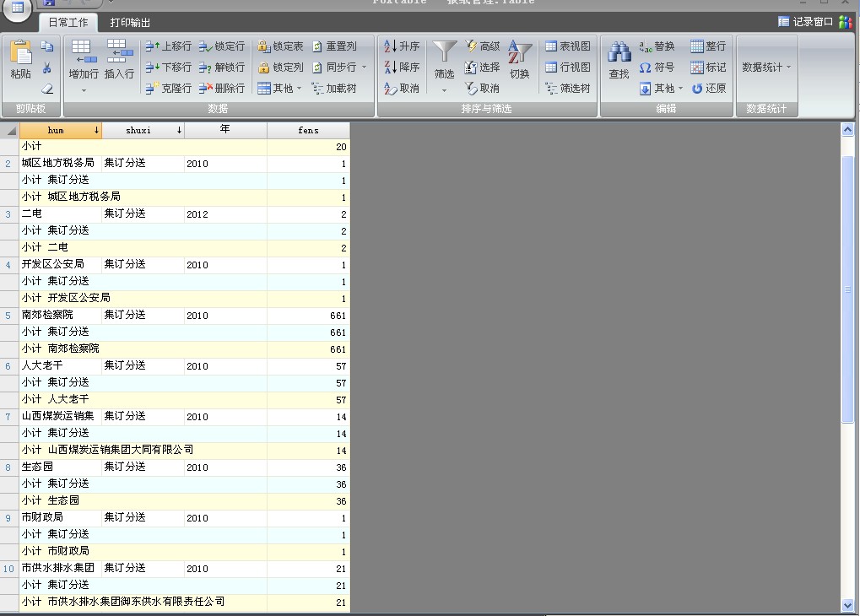Click cell 市财政局 in row 9
This screenshot has height=616, width=860.
(x=60, y=518)
